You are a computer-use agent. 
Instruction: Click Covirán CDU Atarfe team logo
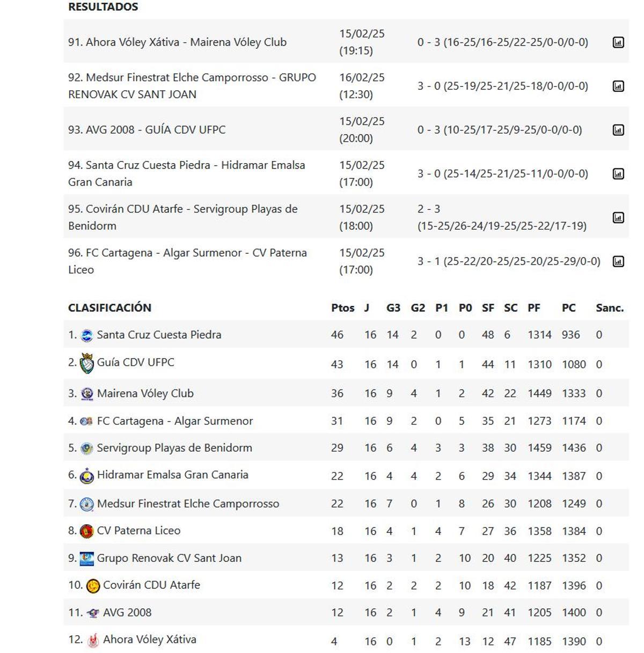click(93, 586)
